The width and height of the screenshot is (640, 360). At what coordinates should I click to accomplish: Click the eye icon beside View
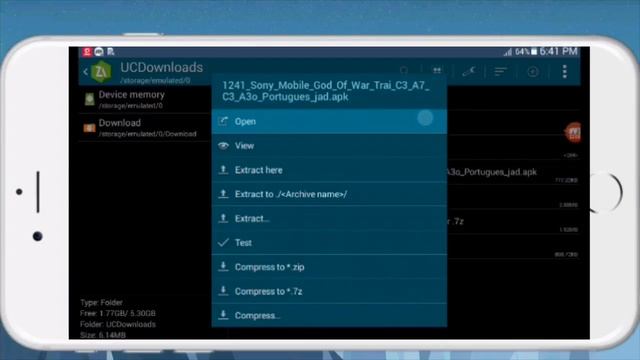[x=223, y=145]
